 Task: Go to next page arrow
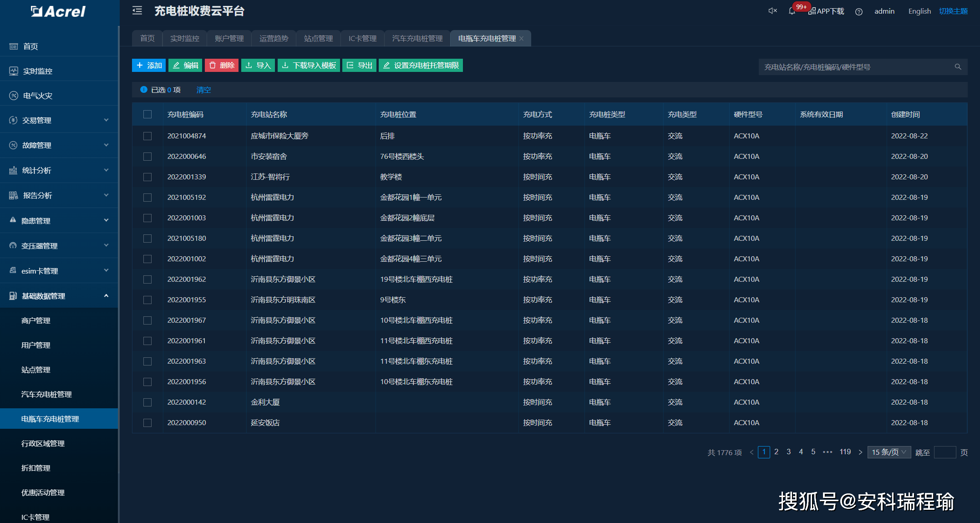(x=860, y=452)
